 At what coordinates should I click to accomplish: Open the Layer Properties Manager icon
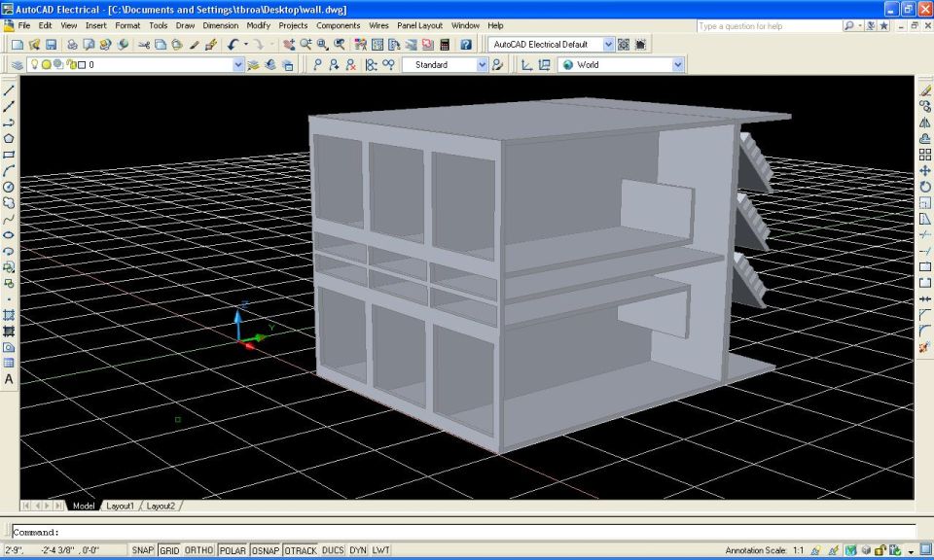18,65
